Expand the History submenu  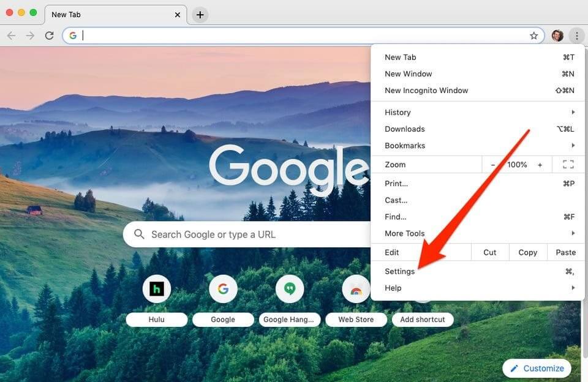tap(478, 113)
